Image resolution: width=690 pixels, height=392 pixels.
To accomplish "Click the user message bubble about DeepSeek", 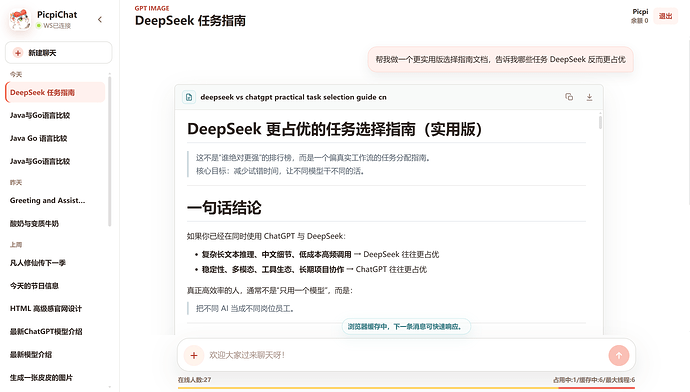I will (x=500, y=59).
